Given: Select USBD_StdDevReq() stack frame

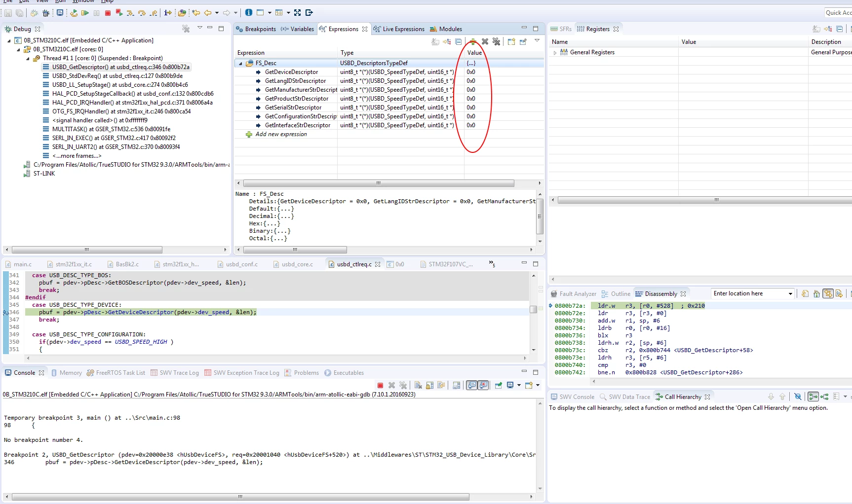Looking at the screenshot, I should tap(117, 76).
